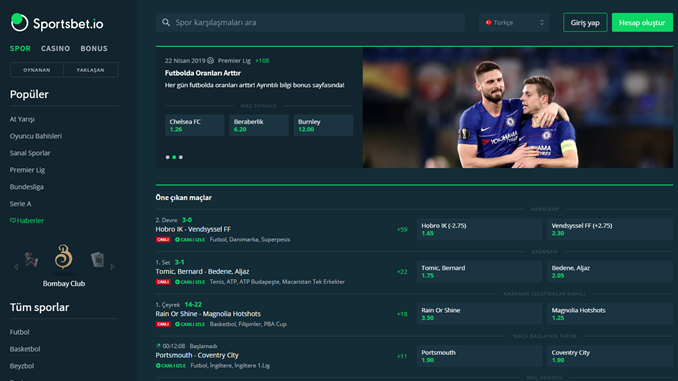Expand +22 more markets for Tomic match

click(x=402, y=272)
